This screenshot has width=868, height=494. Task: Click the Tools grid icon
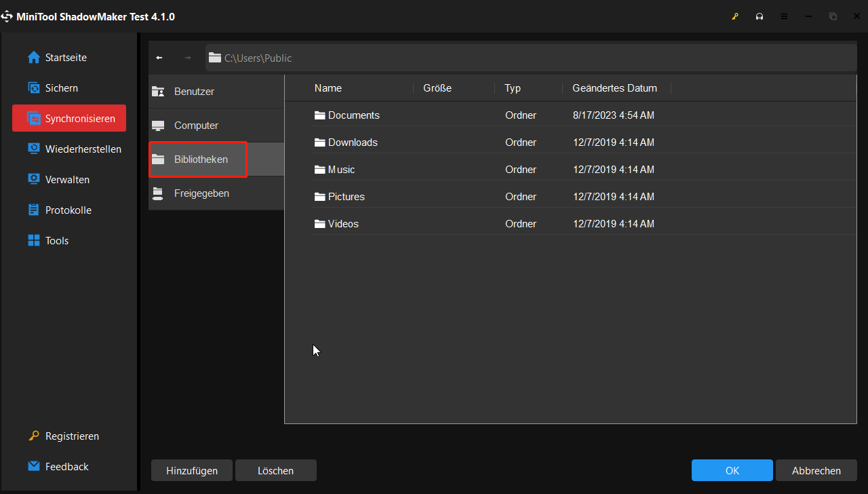point(34,241)
